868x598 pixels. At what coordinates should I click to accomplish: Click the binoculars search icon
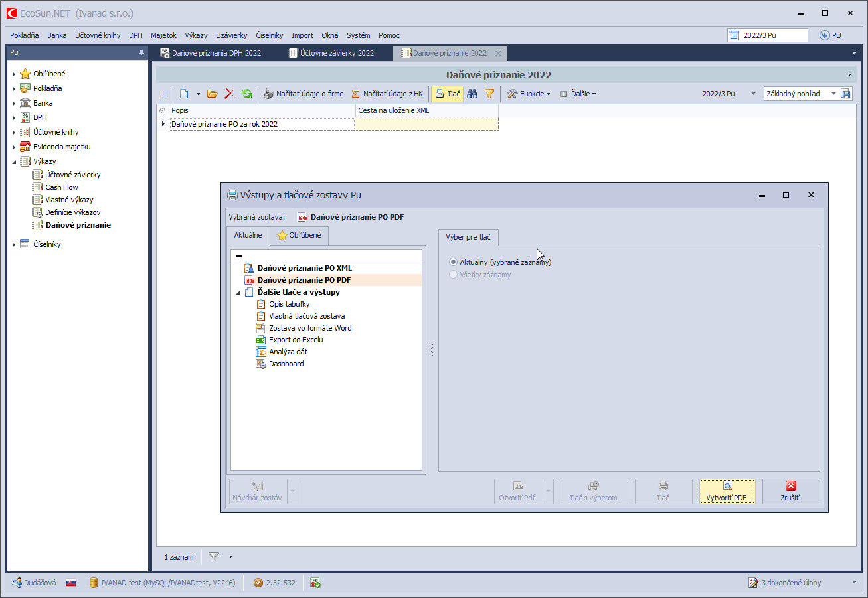[472, 94]
